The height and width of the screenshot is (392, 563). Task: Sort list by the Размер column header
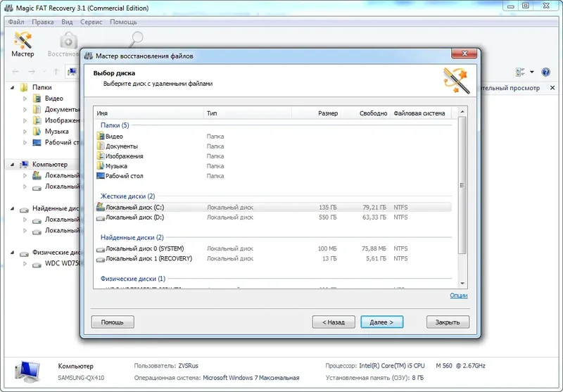[x=316, y=113]
